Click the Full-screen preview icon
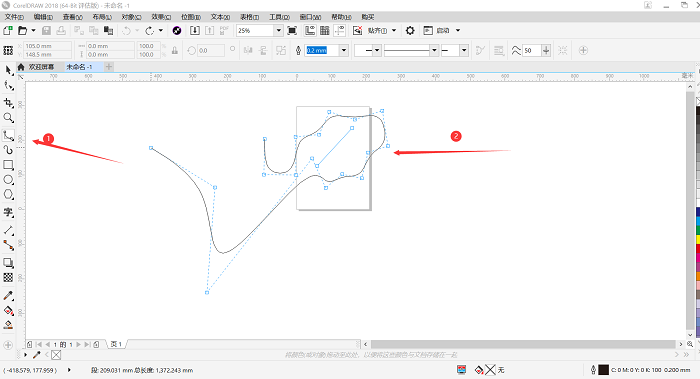 click(x=292, y=30)
